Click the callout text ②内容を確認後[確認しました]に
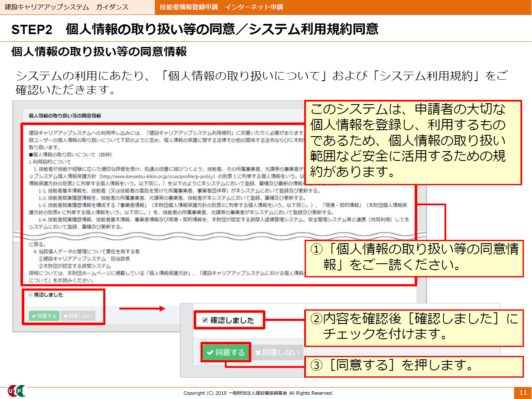Image resolution: width=532 pixels, height=399 pixels. coord(413,319)
